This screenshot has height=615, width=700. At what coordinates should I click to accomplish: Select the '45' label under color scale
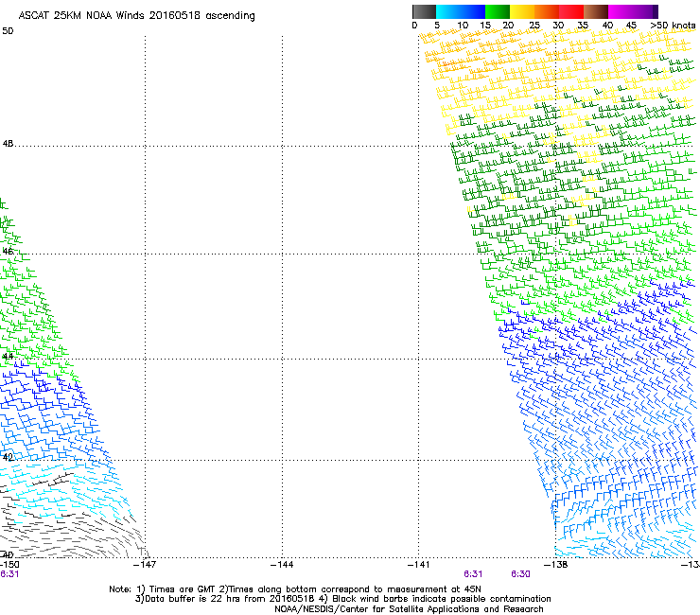click(x=631, y=26)
